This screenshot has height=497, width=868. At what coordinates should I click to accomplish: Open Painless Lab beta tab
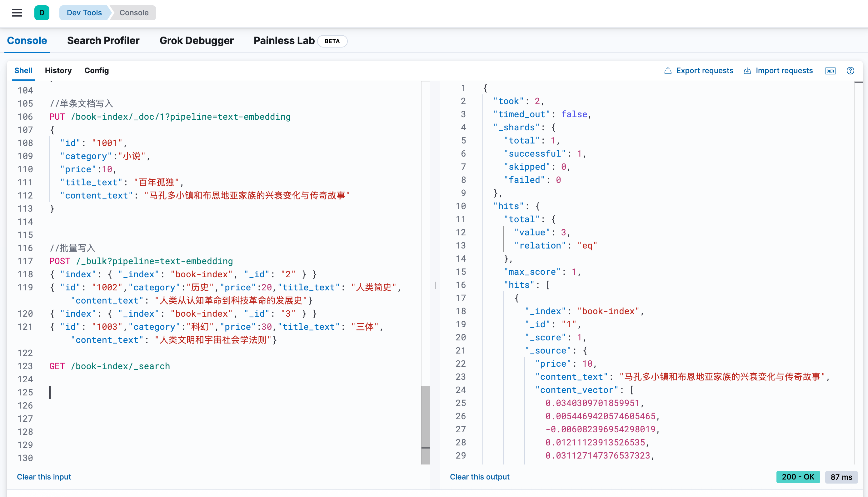click(x=284, y=41)
